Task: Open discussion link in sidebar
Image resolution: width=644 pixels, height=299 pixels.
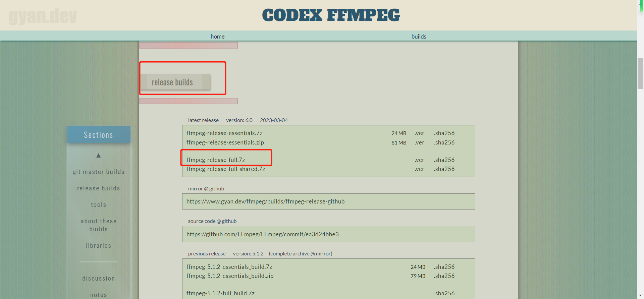Action: (x=99, y=279)
